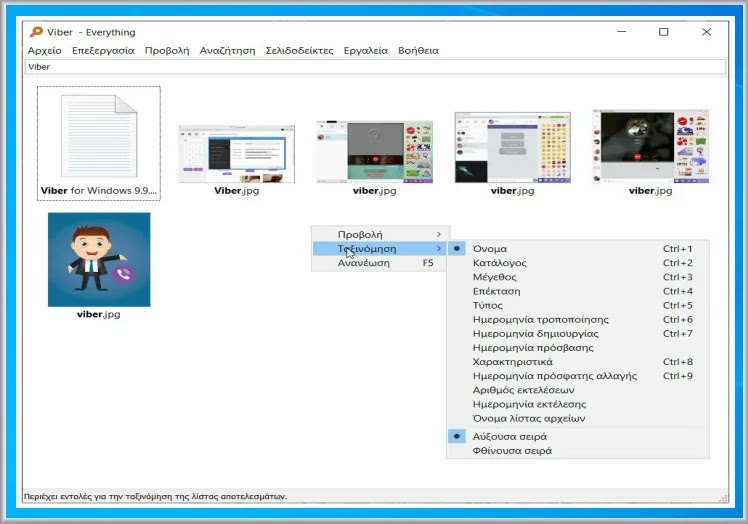Maximize the Everything window
This screenshot has height=524, width=748.
point(664,32)
